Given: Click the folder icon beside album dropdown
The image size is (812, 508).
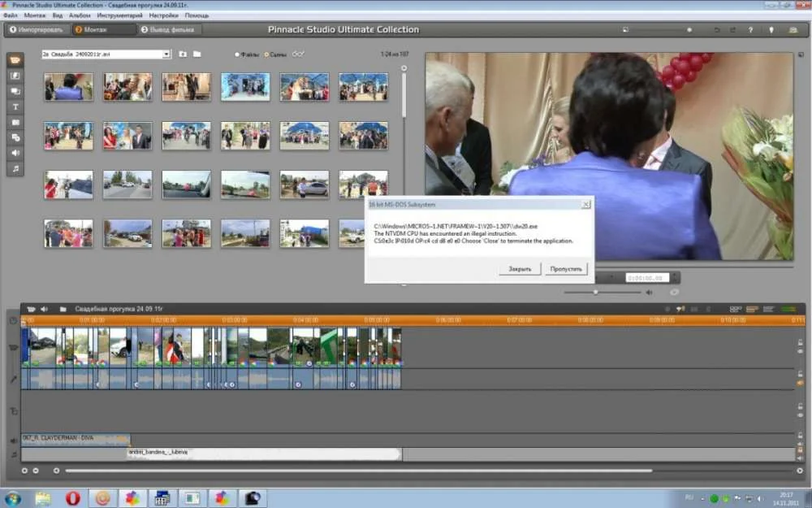Looking at the screenshot, I should [x=197, y=54].
